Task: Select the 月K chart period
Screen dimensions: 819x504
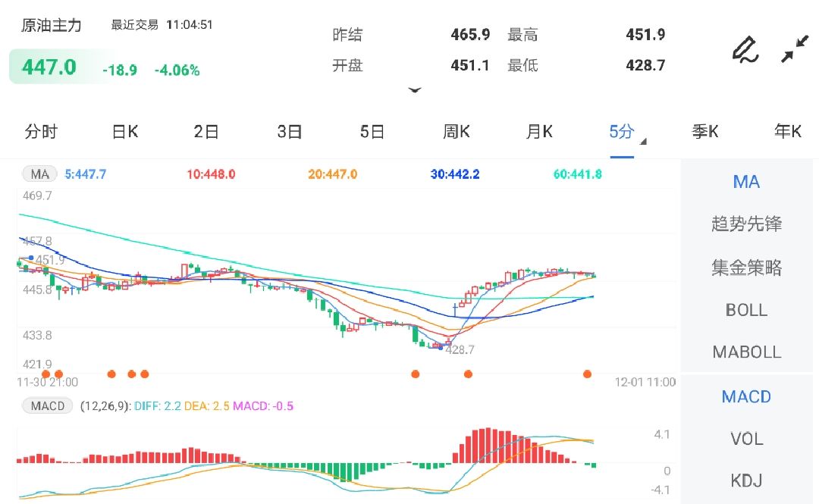Action: pos(539,132)
